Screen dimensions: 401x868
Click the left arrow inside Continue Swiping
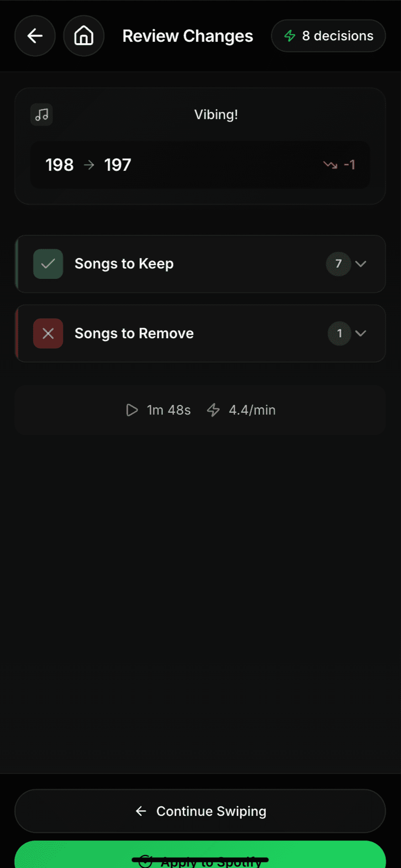tap(141, 811)
